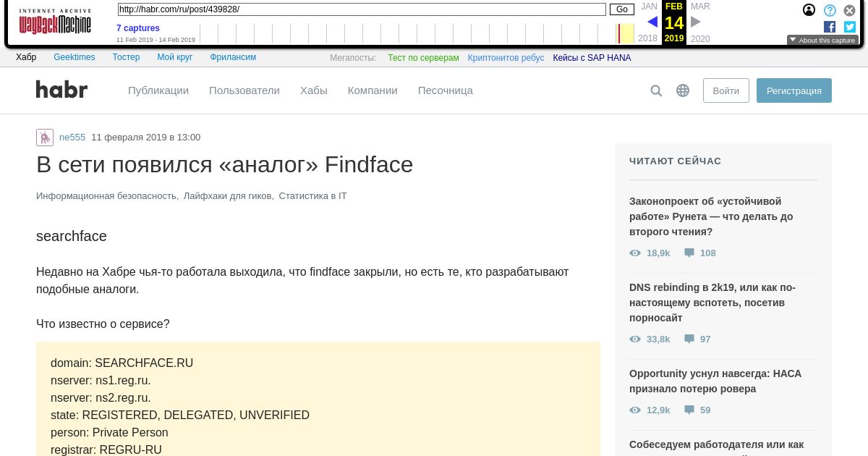This screenshot has height=456, width=868.
Task: Open Хабр in top service bar
Action: point(26,57)
